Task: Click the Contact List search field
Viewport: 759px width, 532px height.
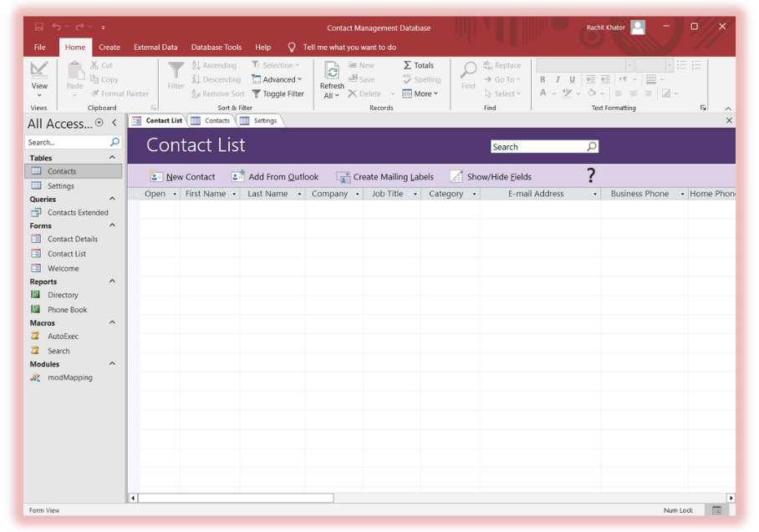Action: pos(537,147)
